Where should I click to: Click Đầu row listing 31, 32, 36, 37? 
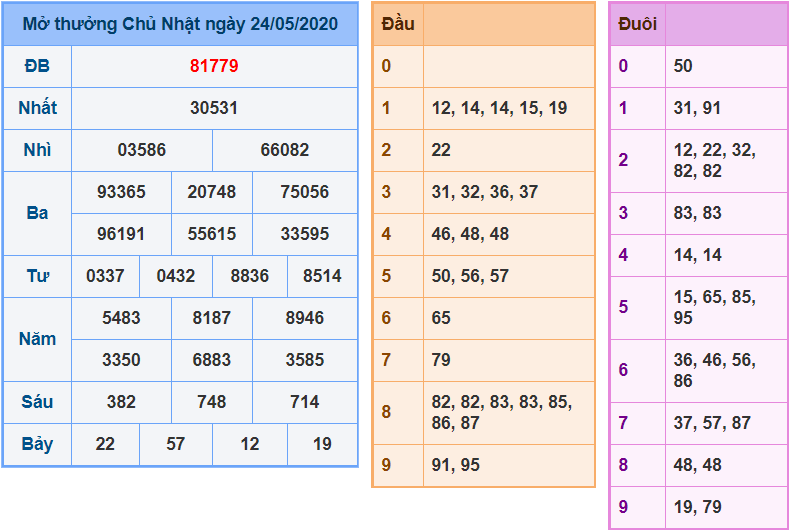[485, 192]
